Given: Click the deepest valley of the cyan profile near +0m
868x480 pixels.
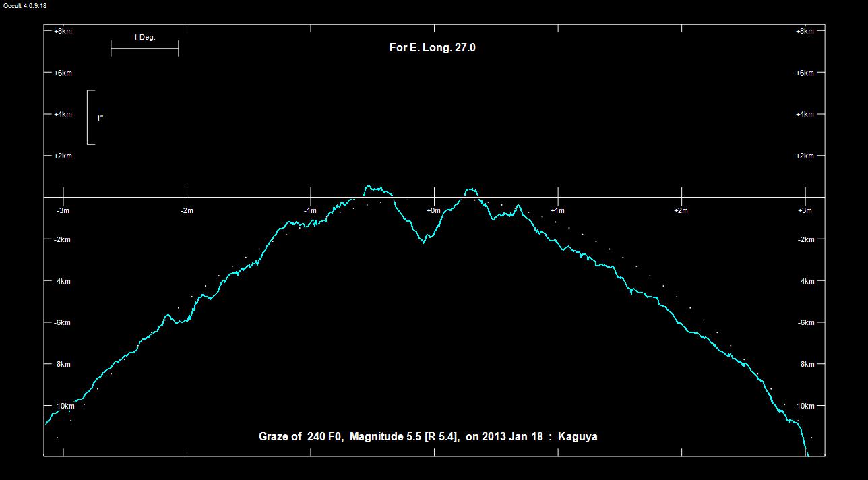Looking at the screenshot, I should click(424, 242).
